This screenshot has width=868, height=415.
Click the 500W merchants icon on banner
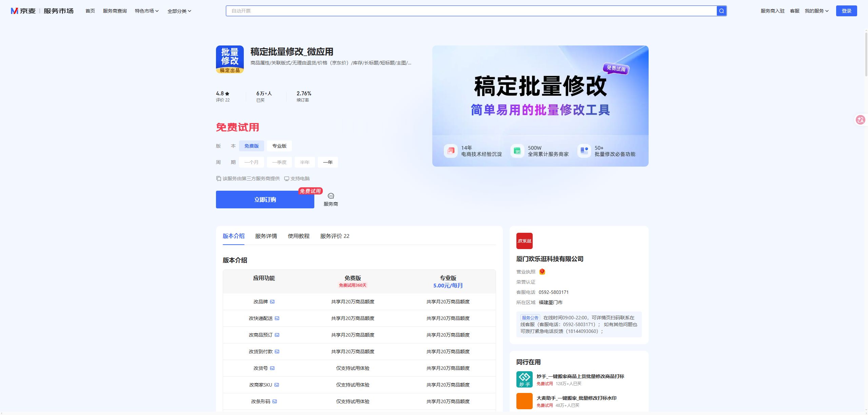pyautogui.click(x=517, y=151)
